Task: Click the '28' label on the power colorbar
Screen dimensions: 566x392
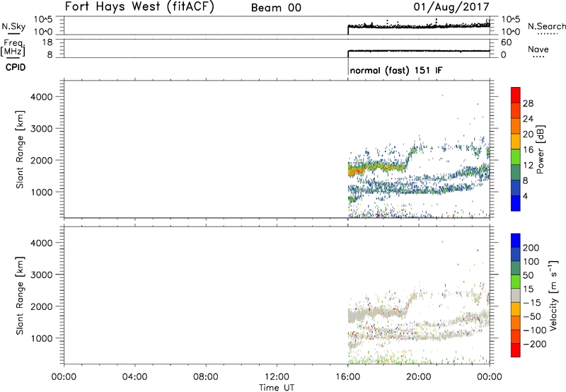Action: pyautogui.click(x=528, y=103)
